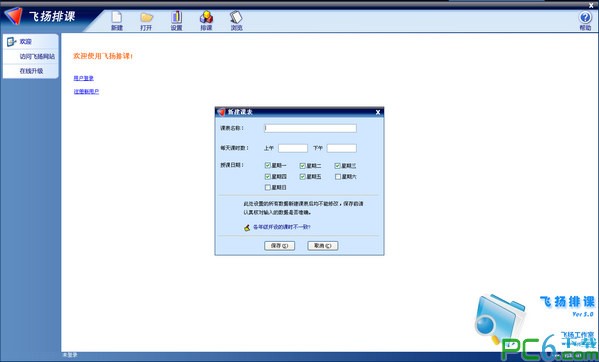599x362 pixels.
Task: Select the 欢迎 sidebar item icon
Action: (11, 42)
